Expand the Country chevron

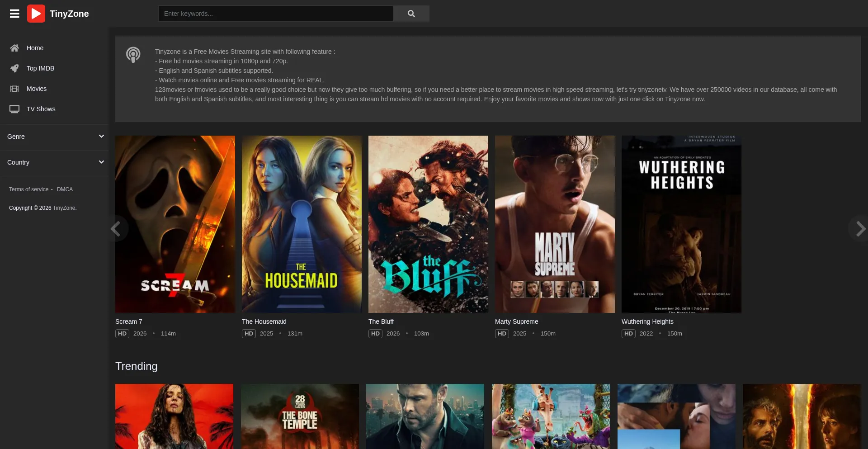pos(101,162)
